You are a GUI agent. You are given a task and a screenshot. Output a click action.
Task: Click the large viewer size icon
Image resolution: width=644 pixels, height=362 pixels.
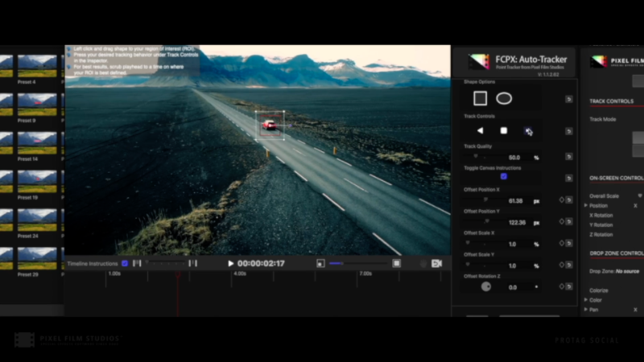click(x=396, y=264)
